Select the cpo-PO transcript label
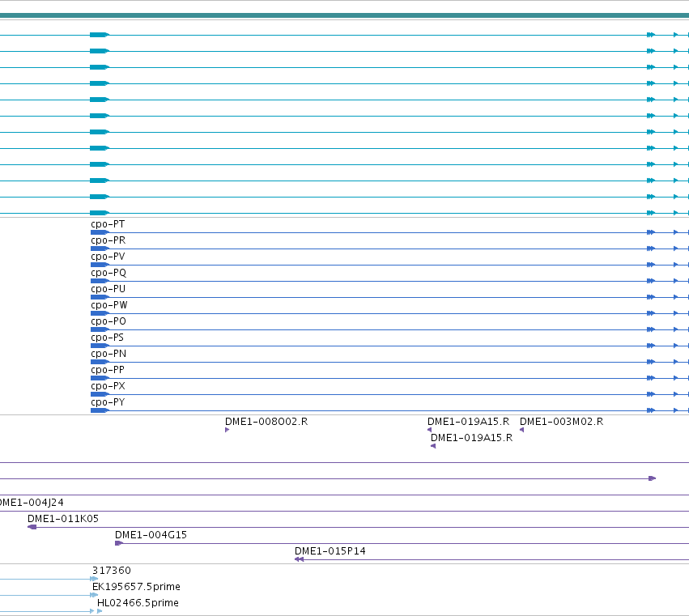 click(108, 321)
